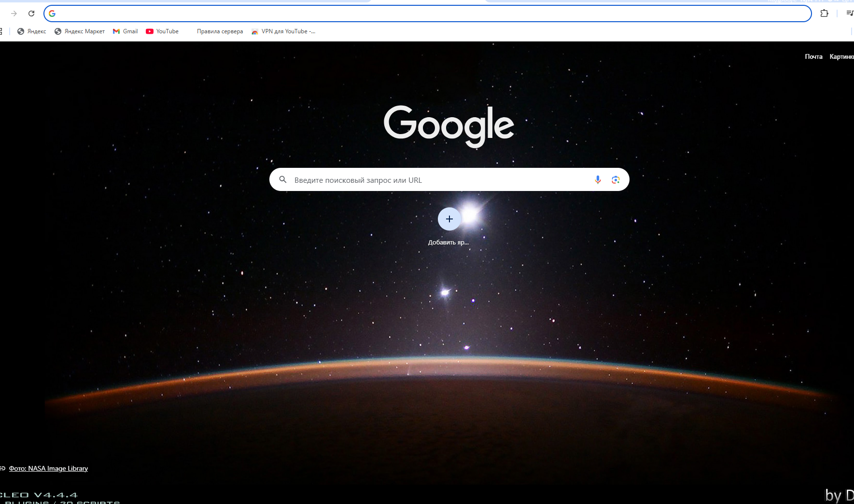Click the forward navigation arrow
Viewport: 854px width, 504px height.
tap(14, 14)
